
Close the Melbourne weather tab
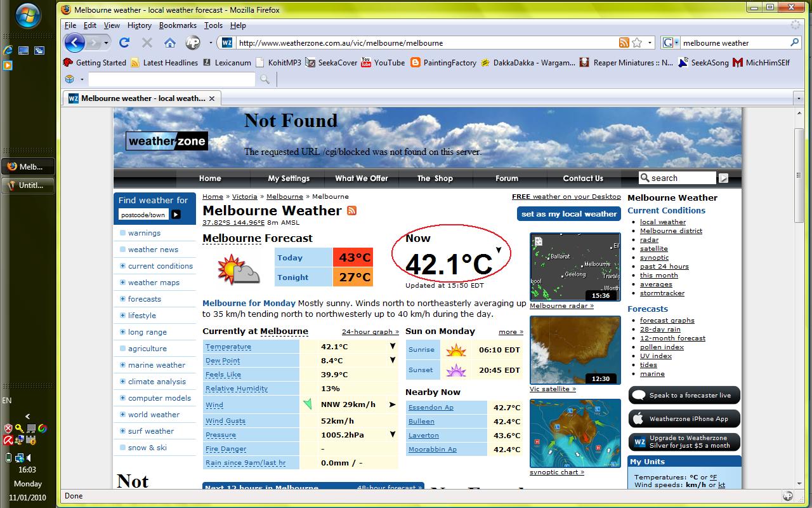click(x=212, y=98)
